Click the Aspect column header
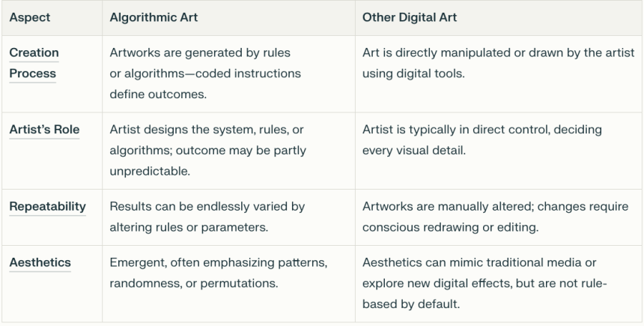644x326 pixels. pos(29,17)
